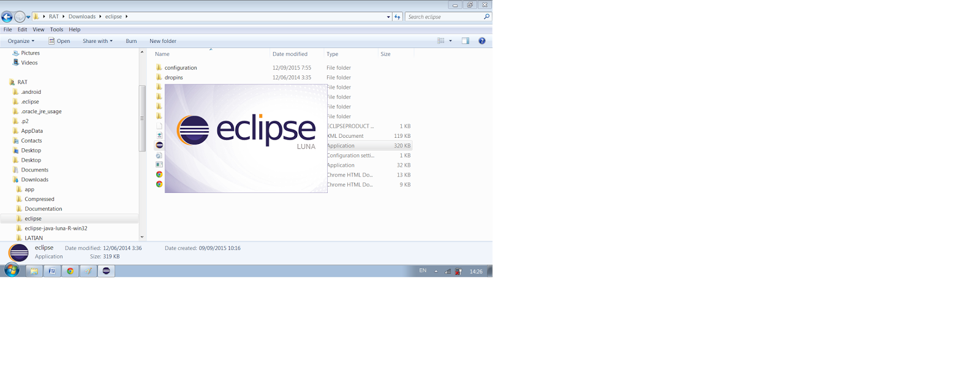
Task: Click the dropins folder icon
Action: tap(159, 77)
